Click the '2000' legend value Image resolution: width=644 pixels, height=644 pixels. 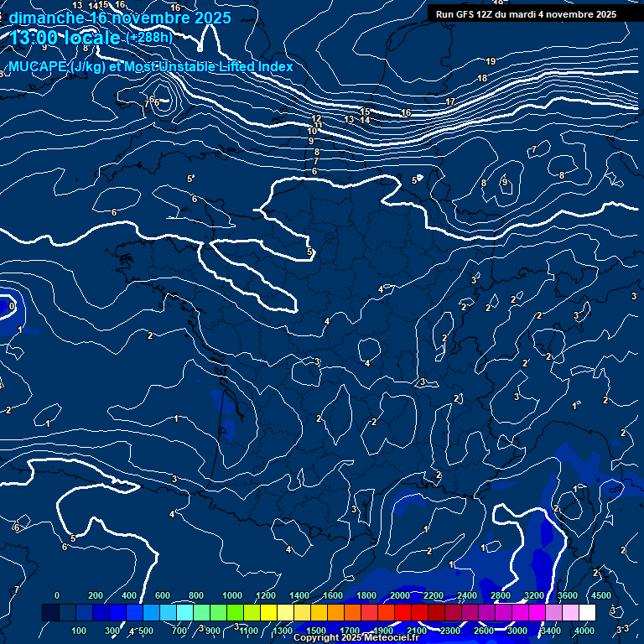coord(400,595)
